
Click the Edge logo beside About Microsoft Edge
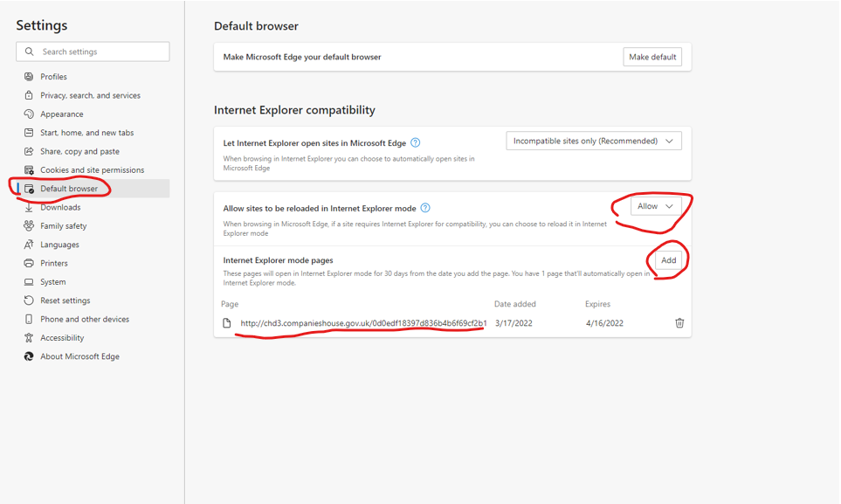click(x=29, y=356)
